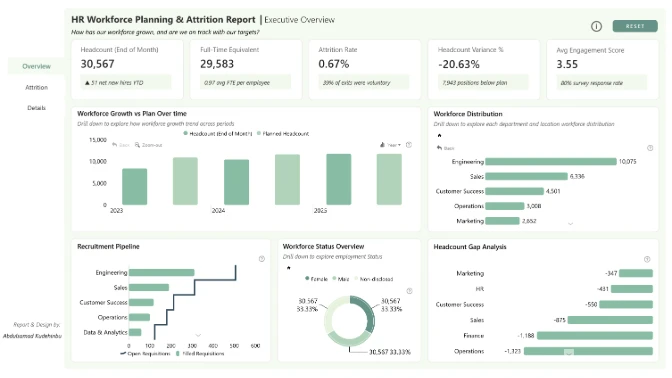This screenshot has width=672, height=378.
Task: Toggle Open Requisitions legend entry
Action: tap(145, 354)
